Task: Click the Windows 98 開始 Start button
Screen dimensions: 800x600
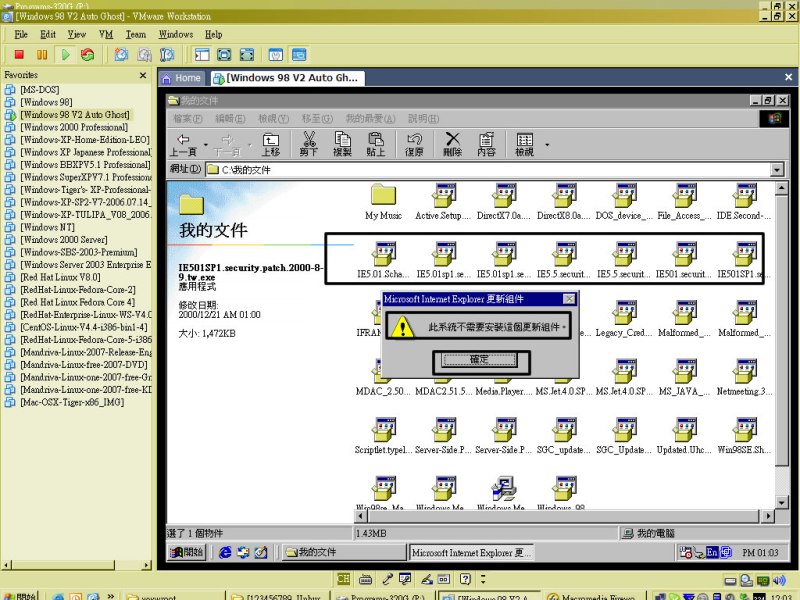Action: coord(187,552)
